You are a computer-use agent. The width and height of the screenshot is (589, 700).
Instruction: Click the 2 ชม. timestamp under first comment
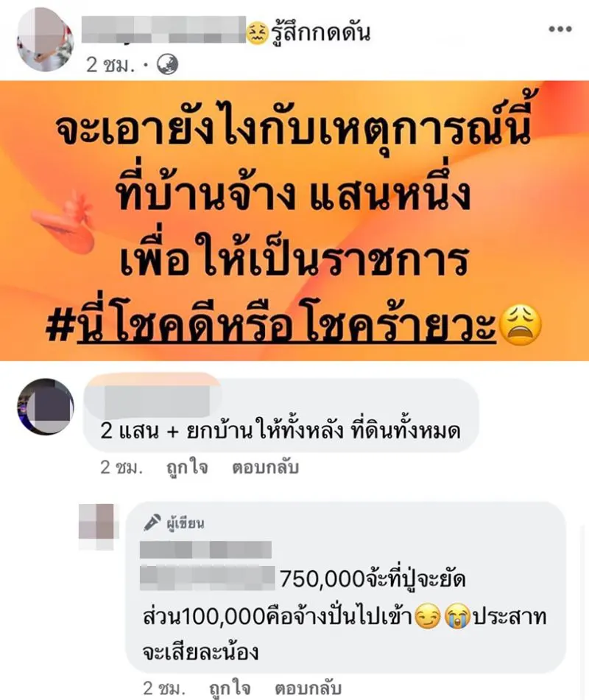(x=121, y=467)
